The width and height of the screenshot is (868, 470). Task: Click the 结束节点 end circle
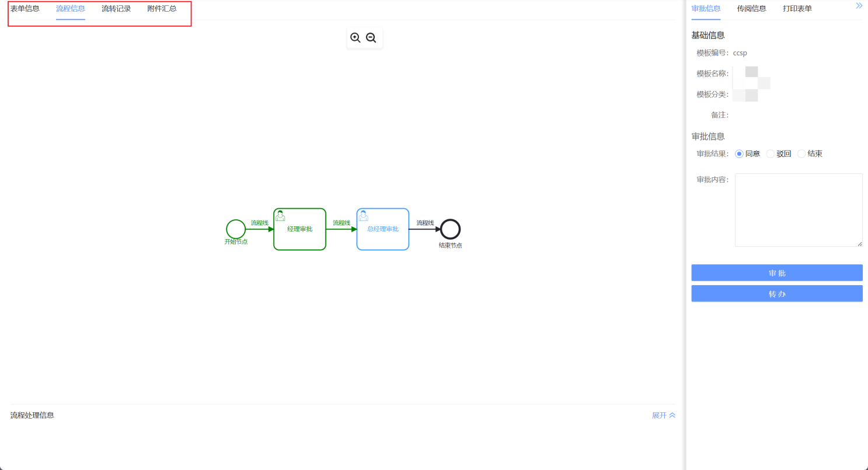tap(449, 230)
